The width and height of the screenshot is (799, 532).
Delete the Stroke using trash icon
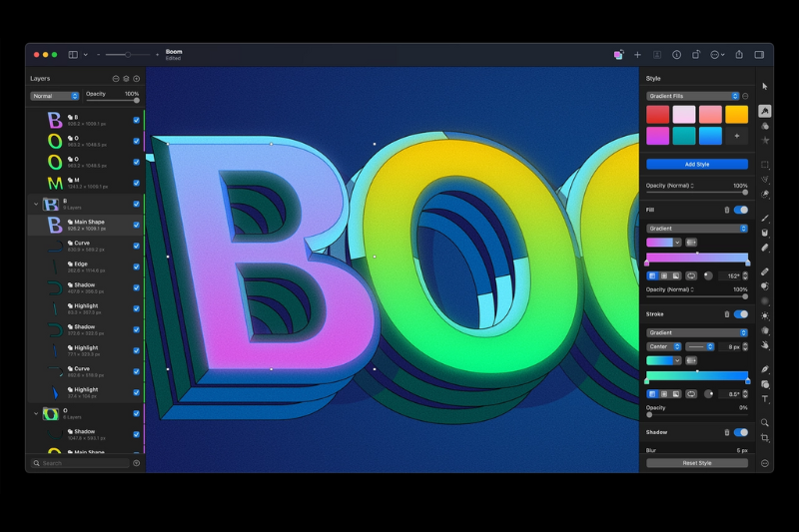click(727, 314)
